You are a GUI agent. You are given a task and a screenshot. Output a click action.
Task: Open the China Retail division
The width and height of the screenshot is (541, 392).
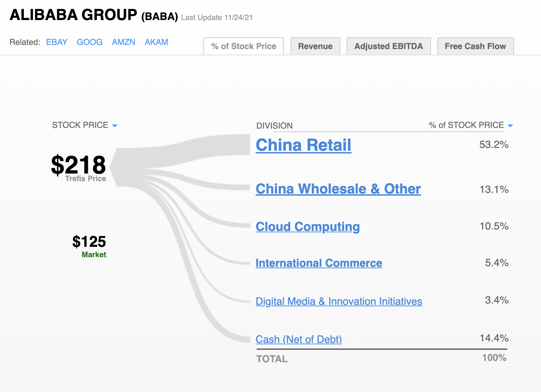303,145
